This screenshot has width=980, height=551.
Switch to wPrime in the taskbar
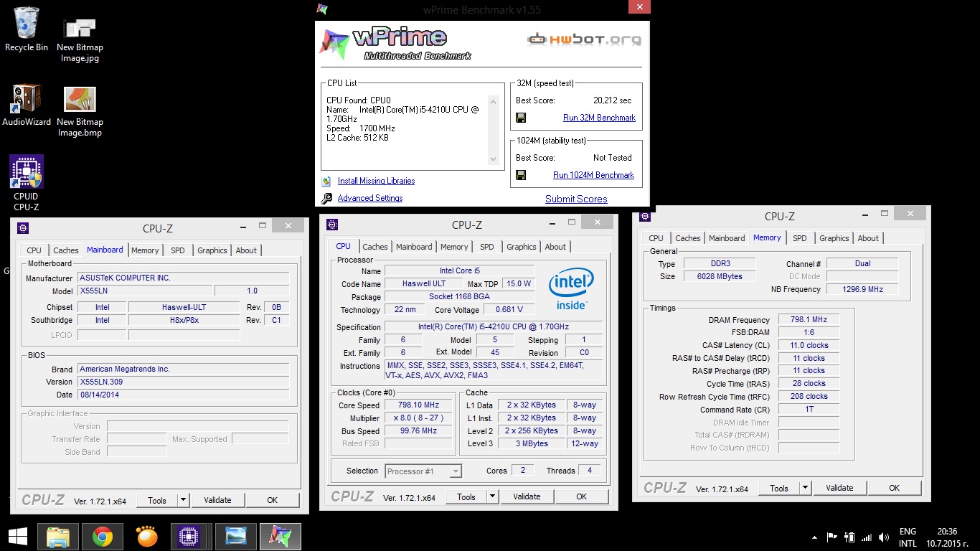coord(280,536)
